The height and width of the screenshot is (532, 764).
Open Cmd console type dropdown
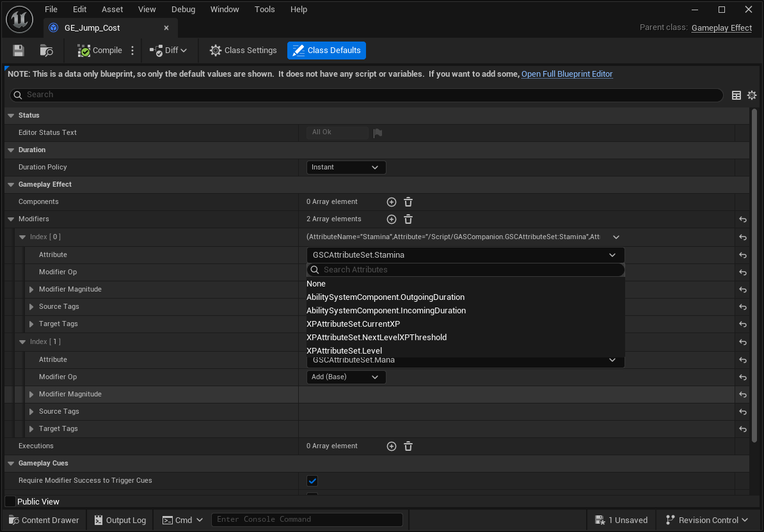(183, 520)
